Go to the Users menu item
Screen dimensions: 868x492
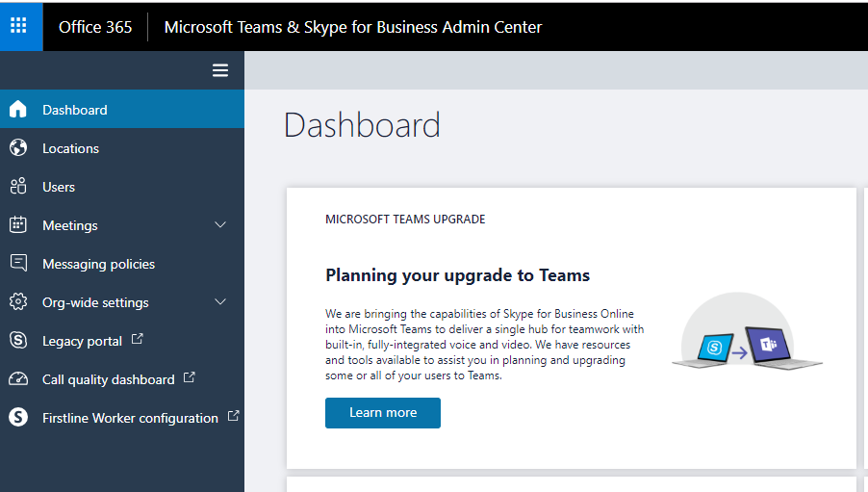click(x=59, y=187)
